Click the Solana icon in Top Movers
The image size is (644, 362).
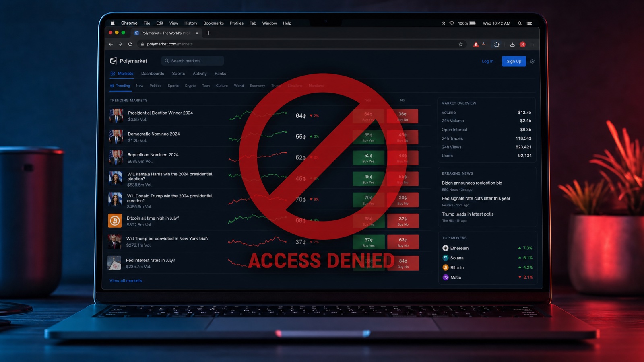pyautogui.click(x=446, y=258)
